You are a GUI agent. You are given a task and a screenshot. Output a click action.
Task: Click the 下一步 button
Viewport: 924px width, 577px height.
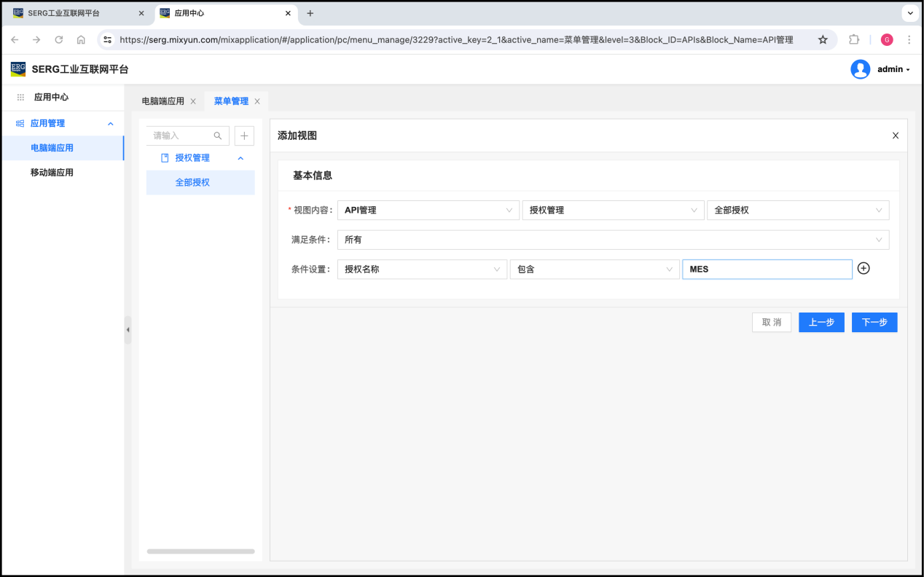[874, 322]
